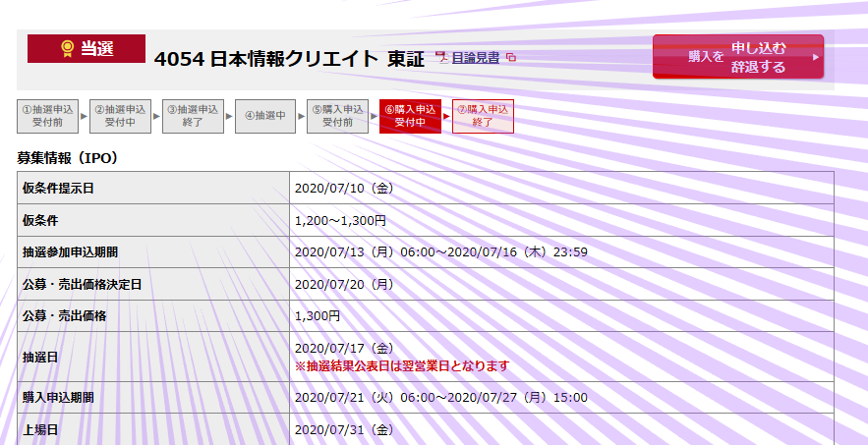The image size is (868, 445).
Task: Select step ⑦購入申込終了
Action: [483, 116]
